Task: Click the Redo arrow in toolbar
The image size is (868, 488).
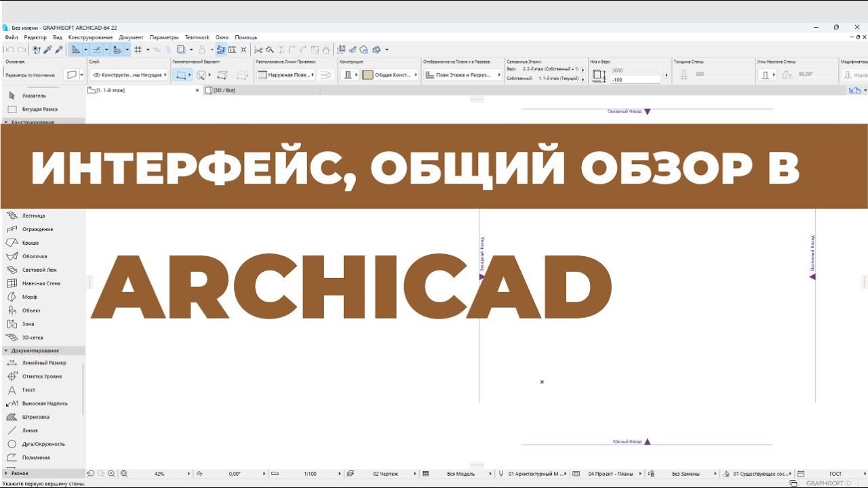Action: 22,49
